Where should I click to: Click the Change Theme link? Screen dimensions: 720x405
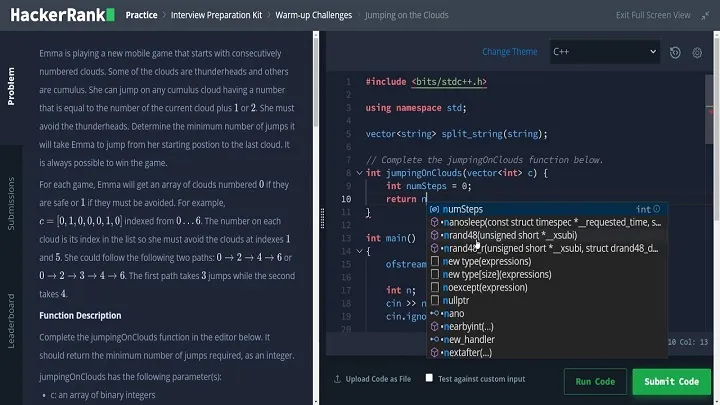coord(509,52)
